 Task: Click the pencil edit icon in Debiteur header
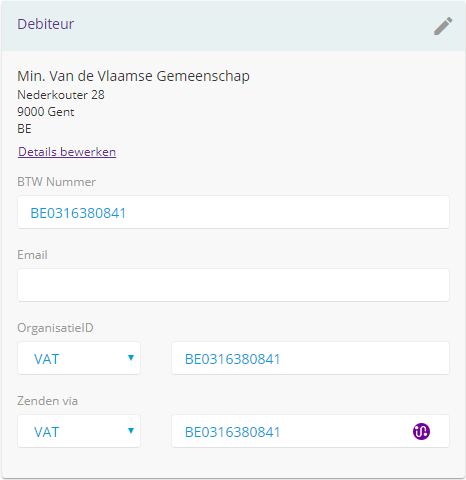[x=443, y=26]
